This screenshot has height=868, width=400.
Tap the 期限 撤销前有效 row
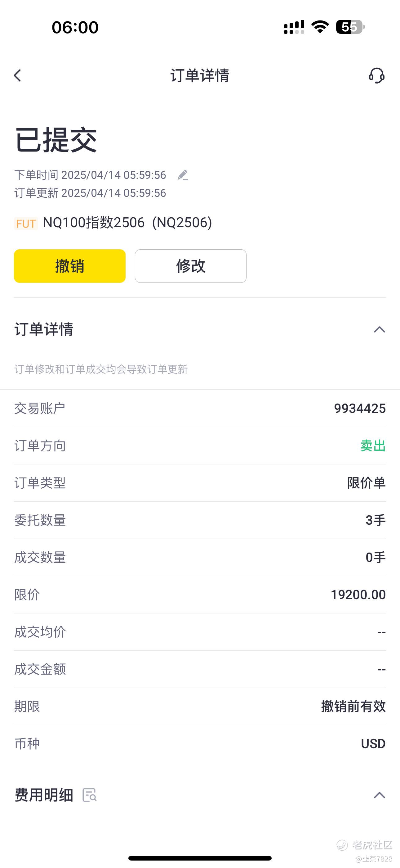200,706
